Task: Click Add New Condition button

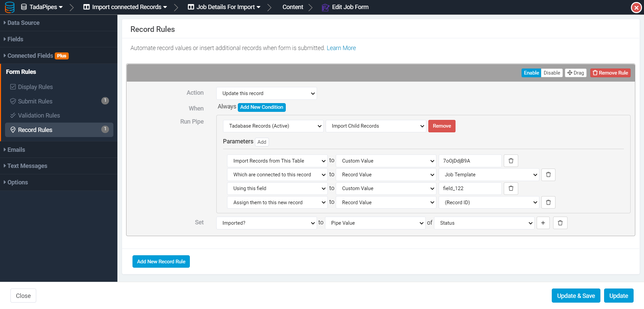Action: coord(262,107)
